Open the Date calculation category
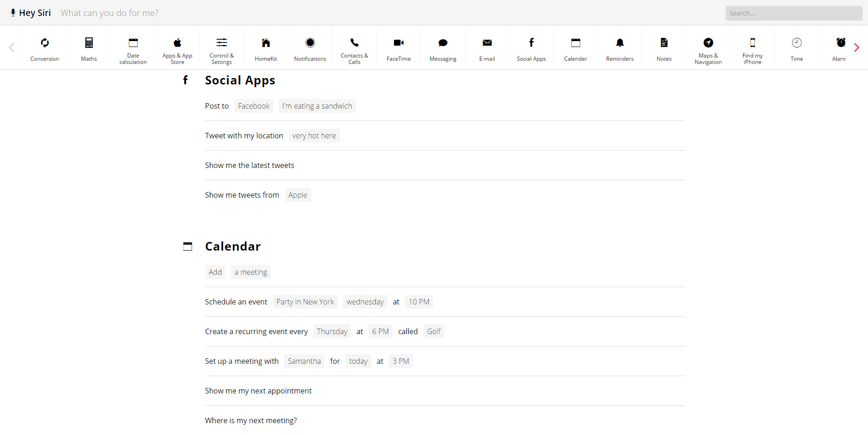This screenshot has width=868, height=435. tap(133, 48)
